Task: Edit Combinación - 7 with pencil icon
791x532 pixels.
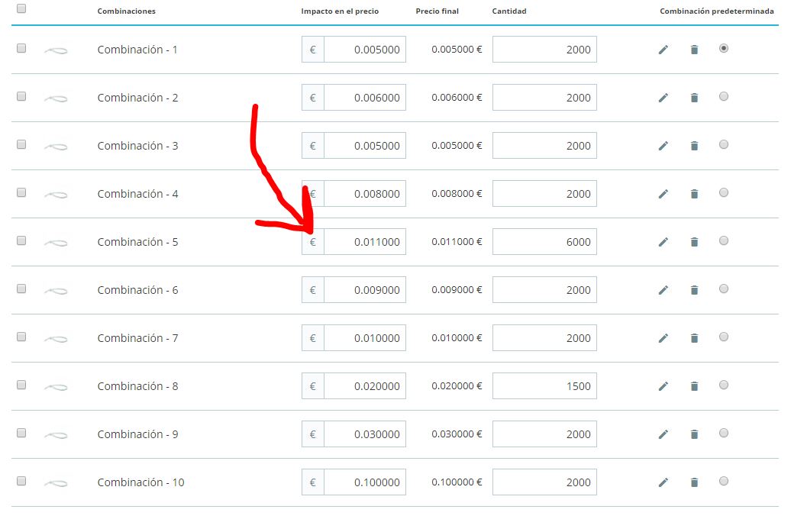Action: tap(663, 338)
